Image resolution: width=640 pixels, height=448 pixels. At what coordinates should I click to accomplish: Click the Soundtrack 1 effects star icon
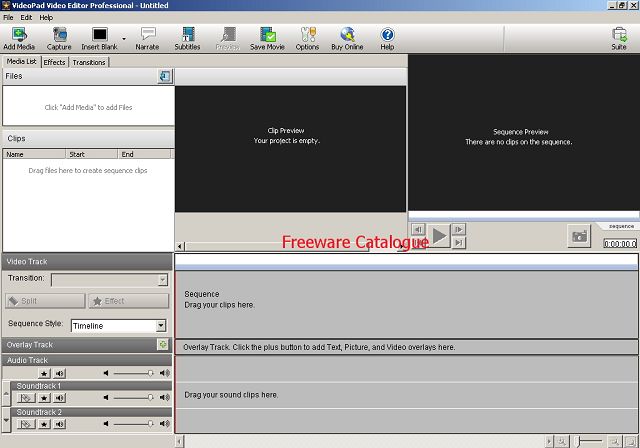44,398
